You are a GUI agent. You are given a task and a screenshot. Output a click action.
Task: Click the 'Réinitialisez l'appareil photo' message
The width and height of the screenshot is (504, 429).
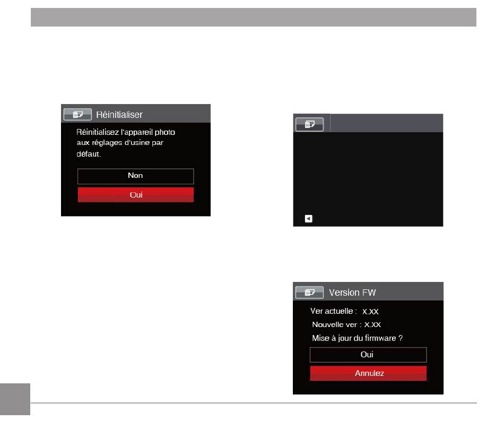click(126, 143)
